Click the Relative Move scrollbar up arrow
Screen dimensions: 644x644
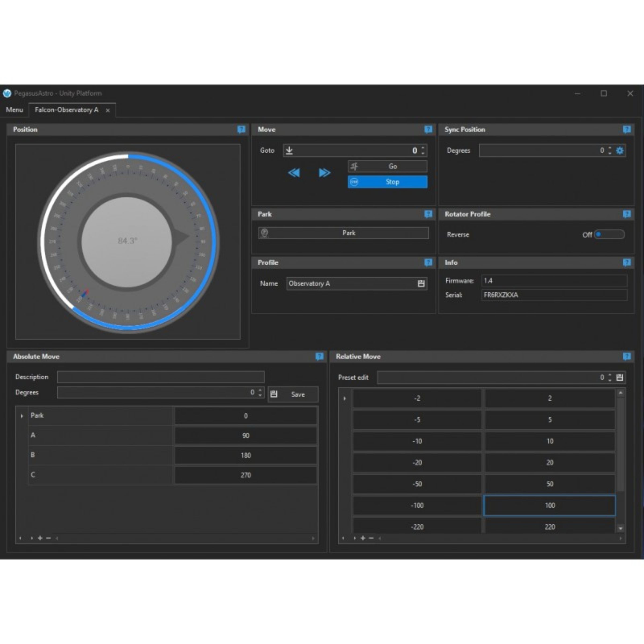620,393
